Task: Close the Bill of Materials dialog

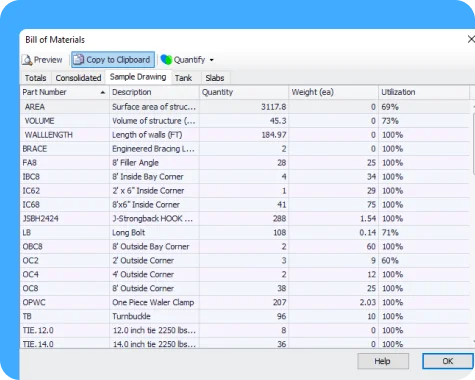Action: [x=471, y=39]
